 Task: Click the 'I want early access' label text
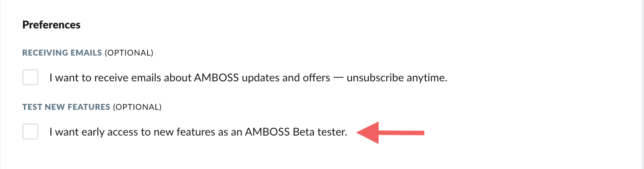click(198, 132)
